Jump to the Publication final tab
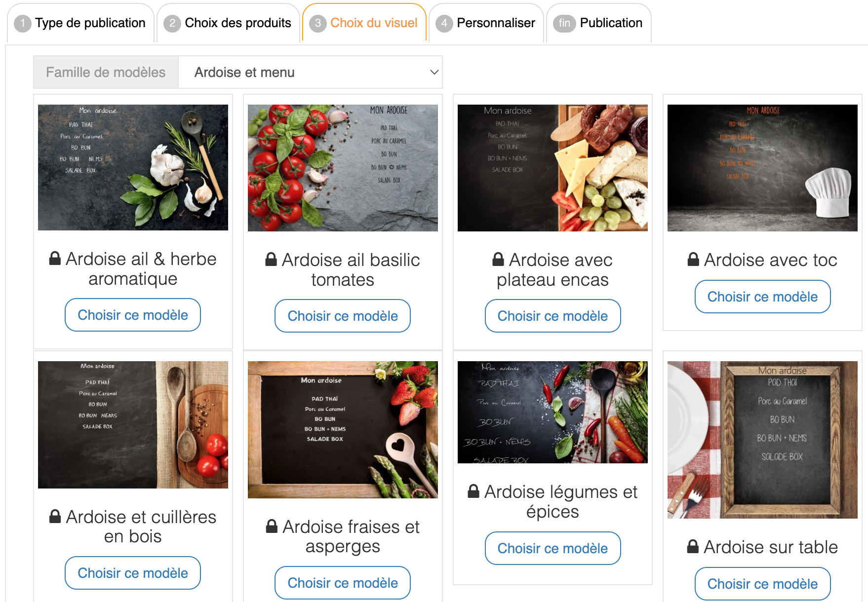868x602 pixels. (599, 23)
